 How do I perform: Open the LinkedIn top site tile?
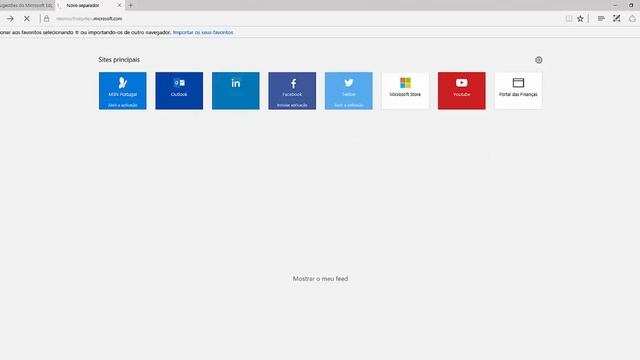[x=236, y=91]
